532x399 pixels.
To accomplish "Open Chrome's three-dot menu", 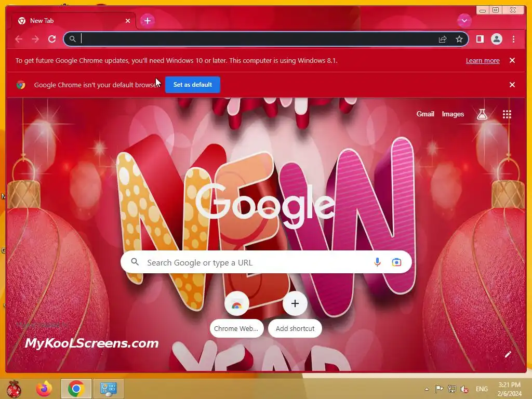I will point(513,39).
